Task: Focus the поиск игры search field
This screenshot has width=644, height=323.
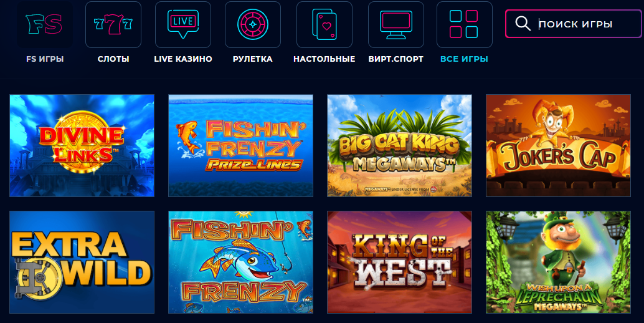Action: (574, 24)
